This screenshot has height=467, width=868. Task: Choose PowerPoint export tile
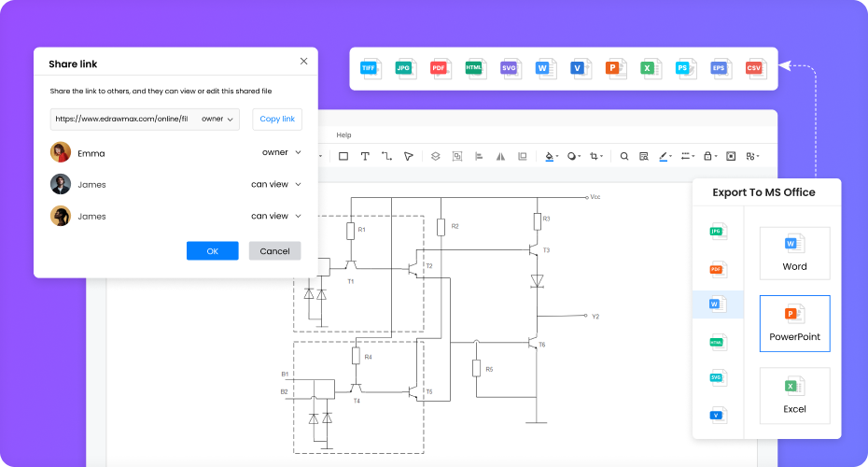click(x=794, y=323)
